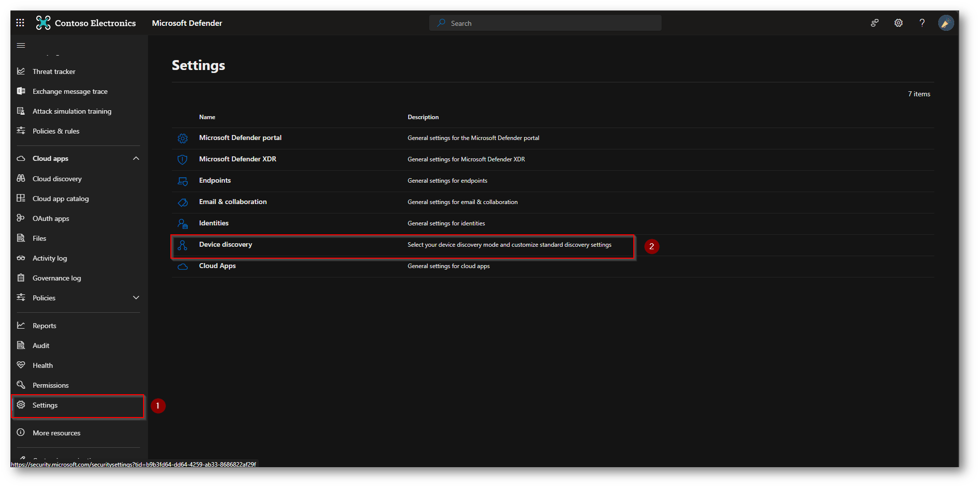Sort by the Name column header

(x=207, y=117)
